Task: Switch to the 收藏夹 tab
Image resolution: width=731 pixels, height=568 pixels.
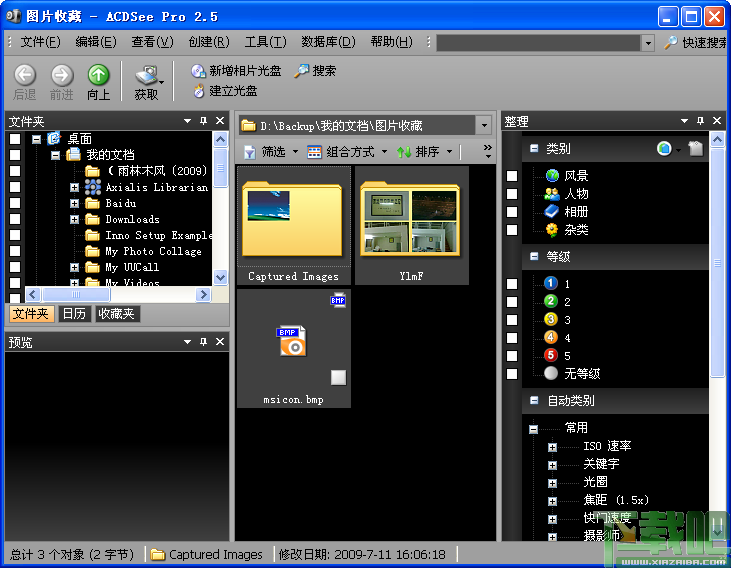Action: 117,314
